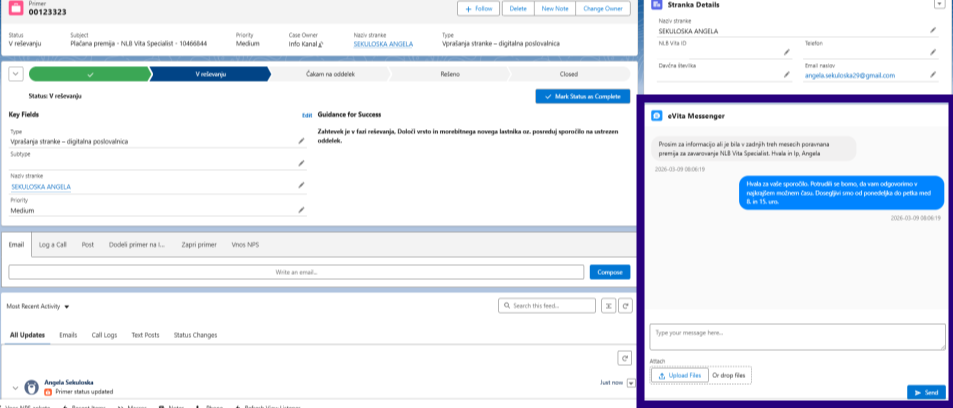Click the Change Owner button
This screenshot has height=408, width=953.
point(603,9)
